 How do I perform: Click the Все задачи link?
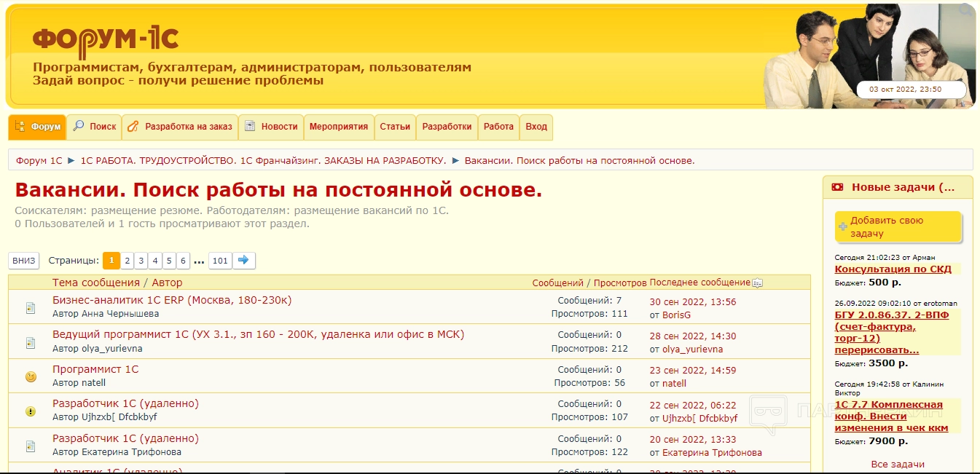click(x=897, y=464)
